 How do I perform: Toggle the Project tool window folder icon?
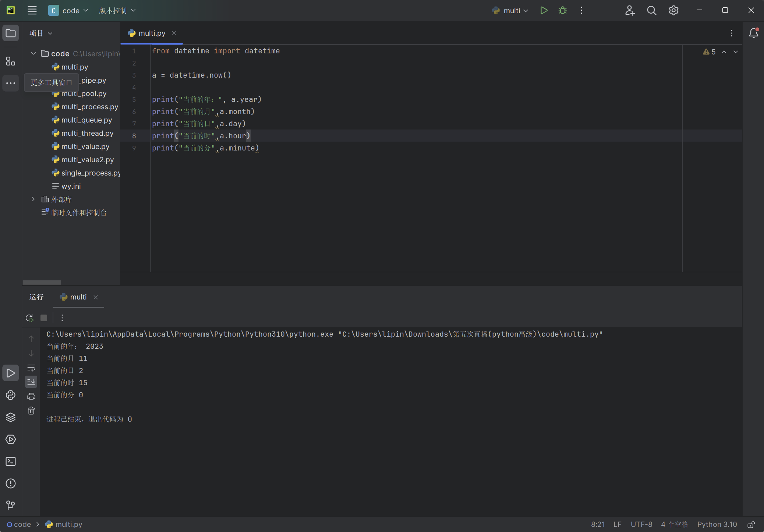click(11, 33)
